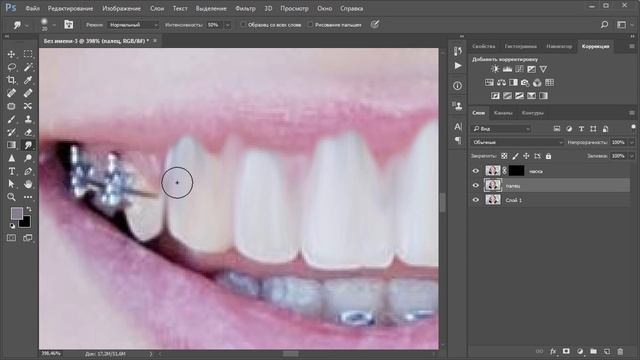640x360 pixels.
Task: Click the horizontal canvas scrollbar
Action: (x=291, y=354)
